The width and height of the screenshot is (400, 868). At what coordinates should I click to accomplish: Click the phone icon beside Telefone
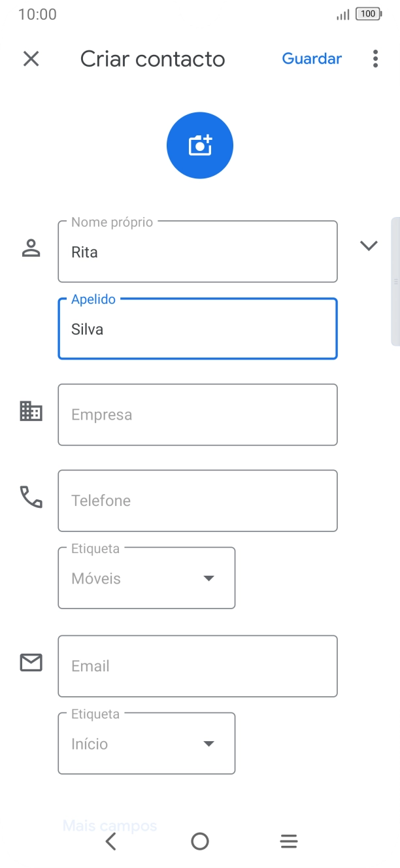pos(31,499)
